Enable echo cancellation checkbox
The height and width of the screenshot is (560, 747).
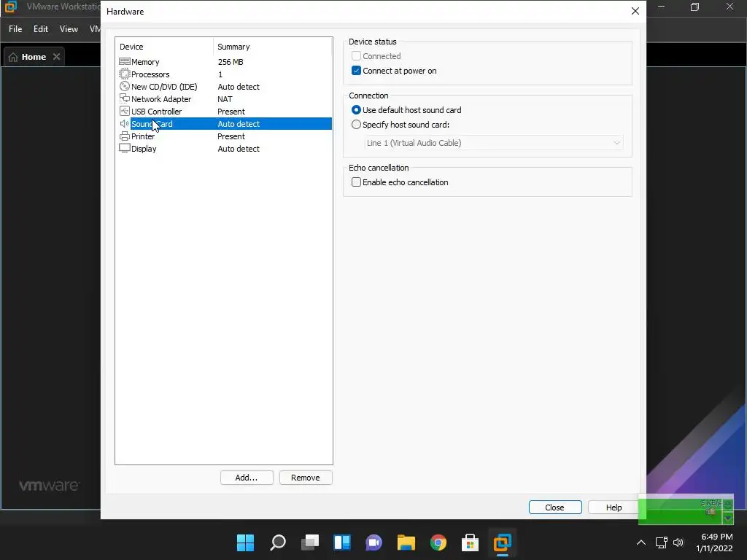pos(356,182)
